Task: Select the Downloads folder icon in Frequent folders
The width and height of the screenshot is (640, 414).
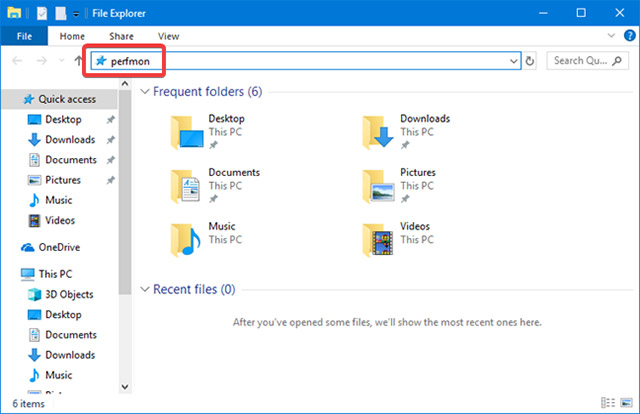Action: pos(378,133)
